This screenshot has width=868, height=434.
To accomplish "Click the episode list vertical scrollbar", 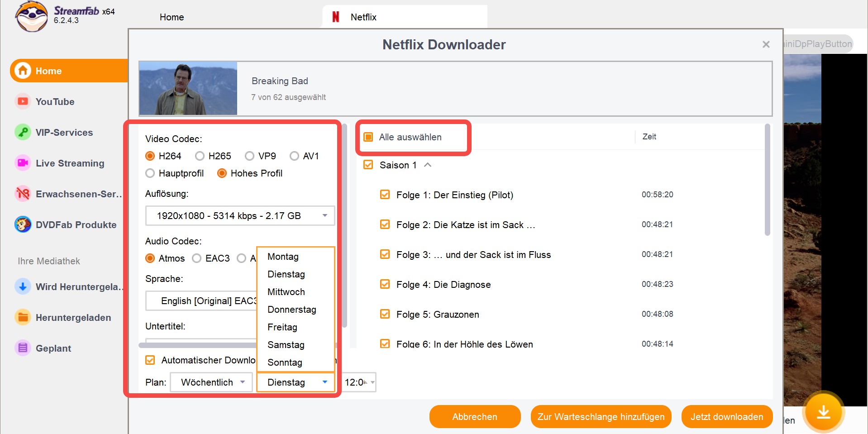I will click(x=767, y=180).
